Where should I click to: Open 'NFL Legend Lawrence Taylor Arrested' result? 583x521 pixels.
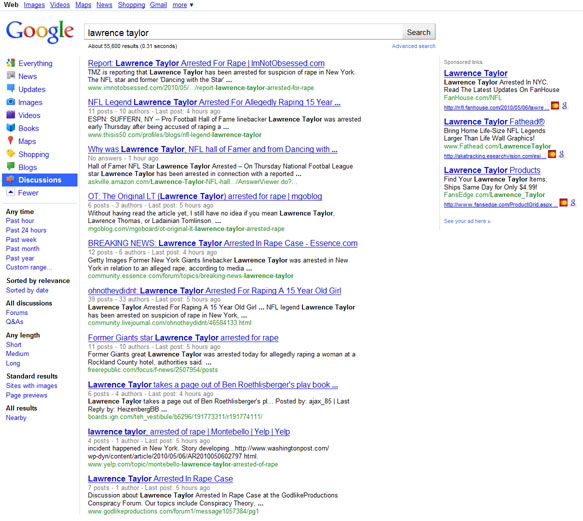[214, 102]
